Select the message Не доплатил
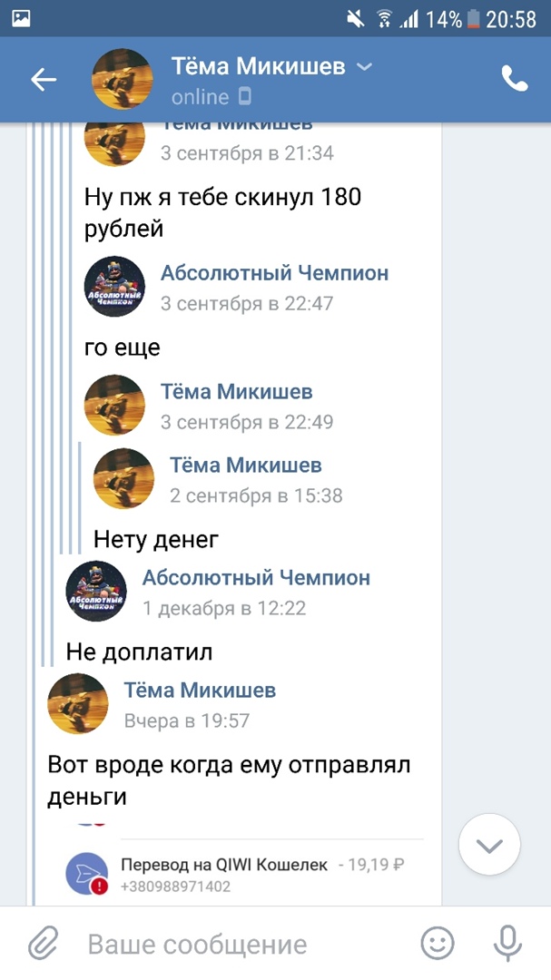This screenshot has width=551, height=980. [x=139, y=652]
